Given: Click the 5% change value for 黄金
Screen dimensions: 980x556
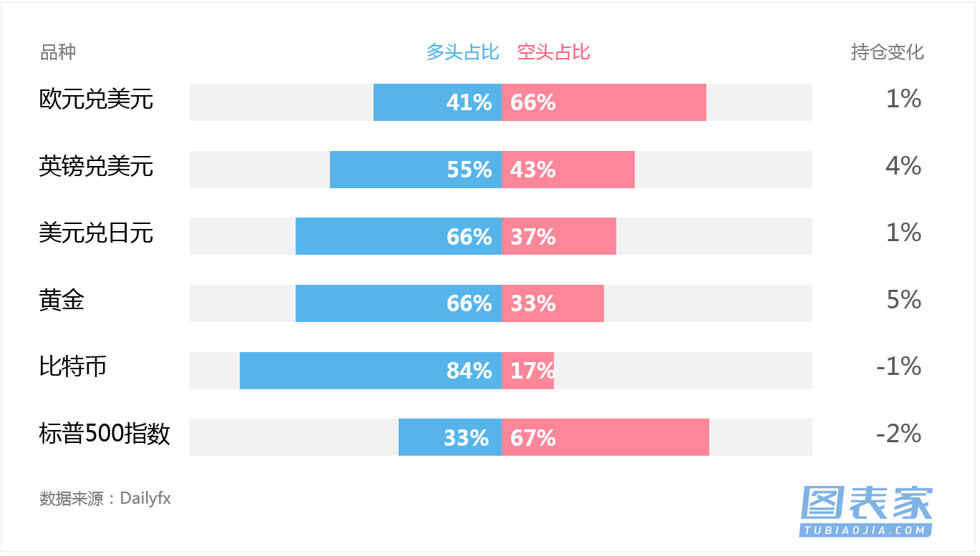Looking at the screenshot, I should [903, 300].
